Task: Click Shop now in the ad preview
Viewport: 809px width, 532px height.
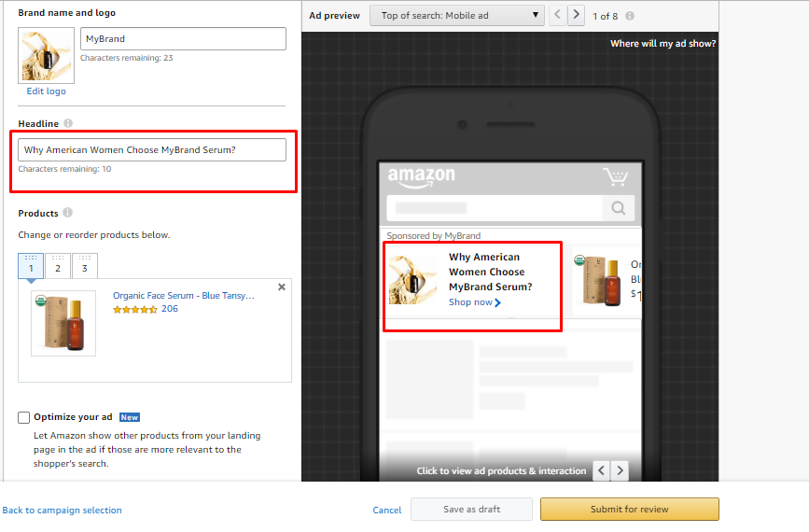Action: click(475, 302)
